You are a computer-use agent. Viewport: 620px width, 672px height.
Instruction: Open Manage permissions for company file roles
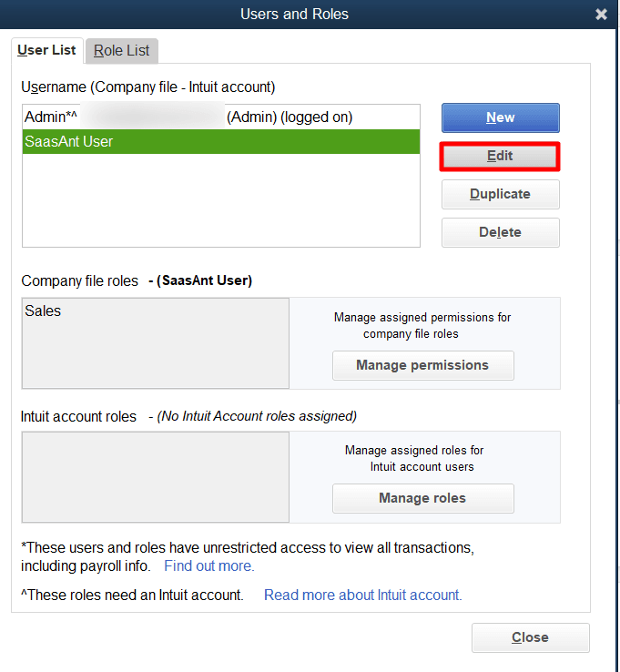coord(423,365)
